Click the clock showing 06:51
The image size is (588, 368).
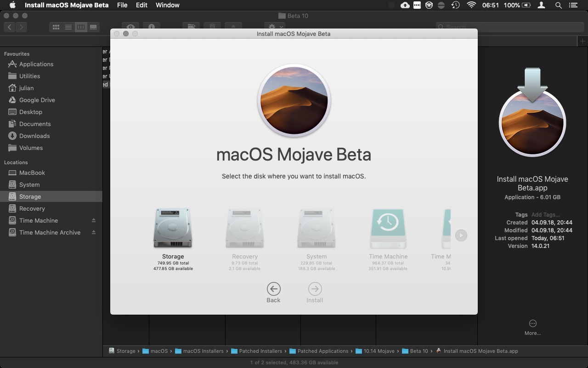click(491, 5)
